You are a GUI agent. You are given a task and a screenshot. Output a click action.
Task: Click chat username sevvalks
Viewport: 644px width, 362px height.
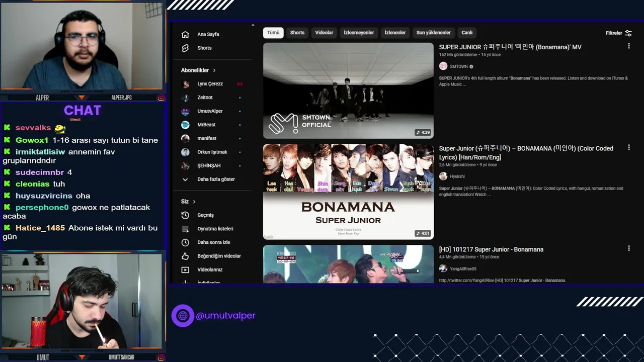tap(33, 128)
